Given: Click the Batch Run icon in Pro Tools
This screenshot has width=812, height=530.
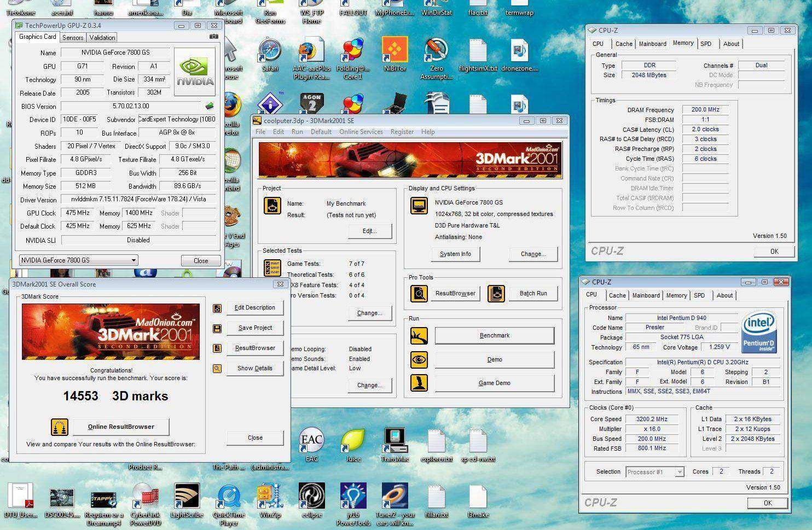Looking at the screenshot, I should click(496, 294).
